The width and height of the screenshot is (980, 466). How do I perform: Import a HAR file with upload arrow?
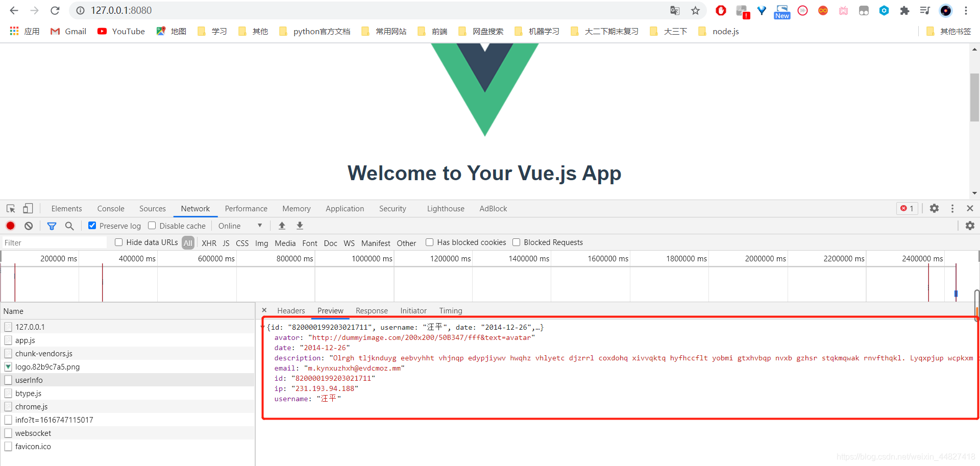(282, 226)
